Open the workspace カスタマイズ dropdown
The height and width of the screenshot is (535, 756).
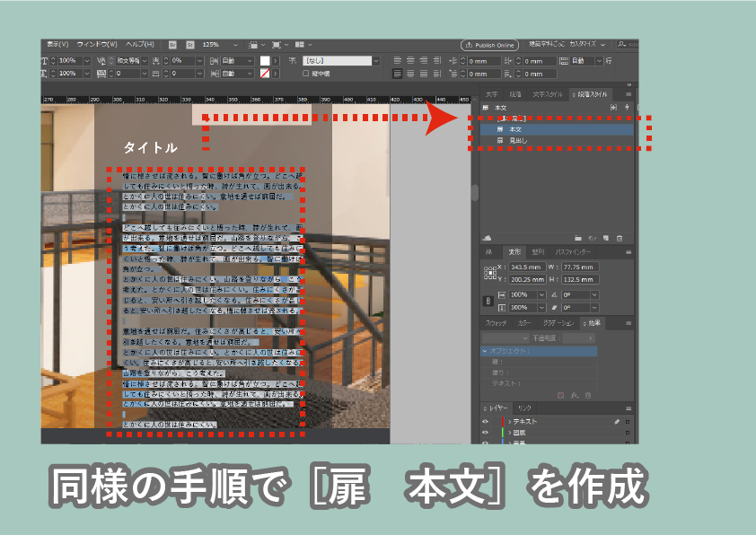(x=603, y=44)
